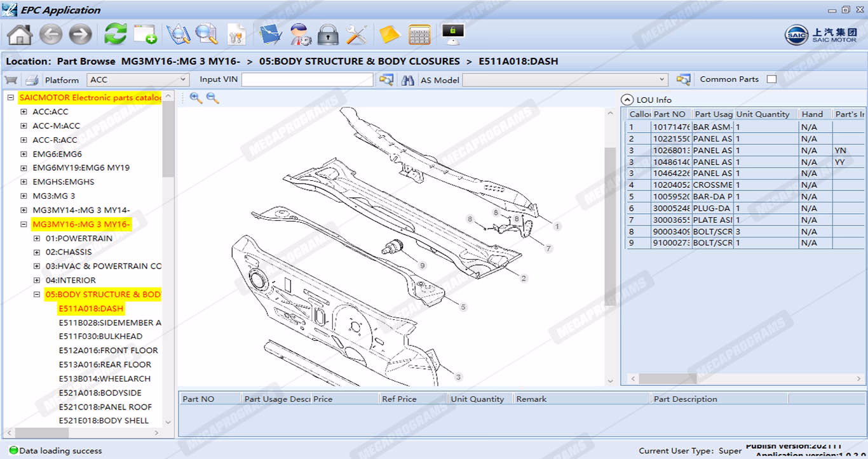Collapse the MG3MY16-:MG 3 MY16- node
Screen dimensions: 868x459
pos(24,224)
